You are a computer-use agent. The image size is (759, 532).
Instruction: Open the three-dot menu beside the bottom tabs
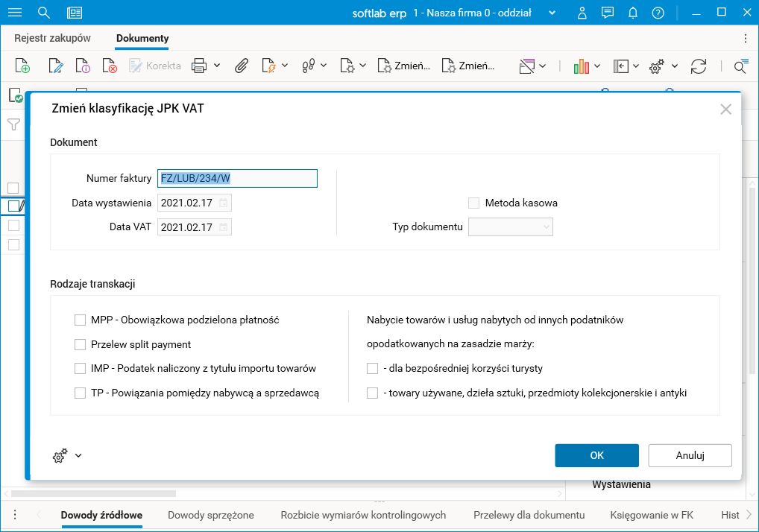click(x=15, y=515)
